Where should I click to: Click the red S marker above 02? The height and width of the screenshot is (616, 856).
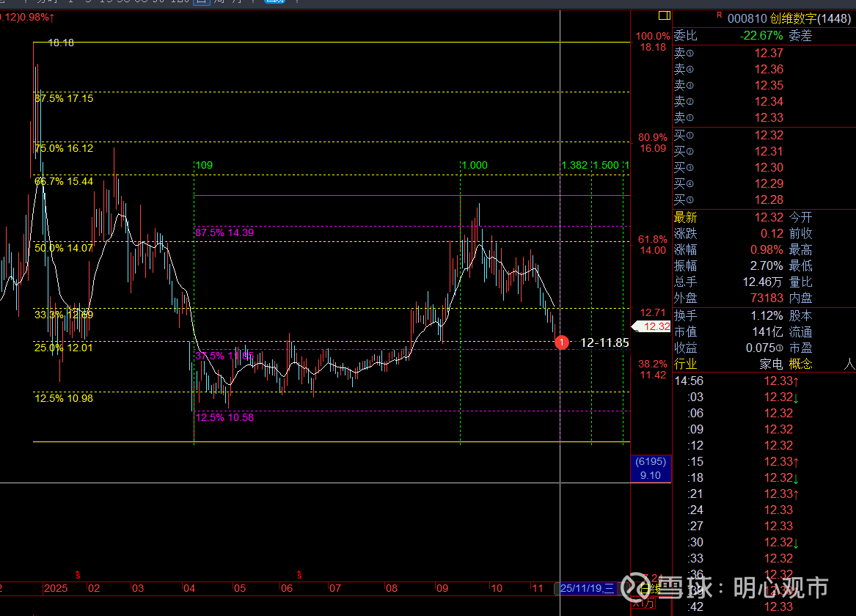(78, 575)
